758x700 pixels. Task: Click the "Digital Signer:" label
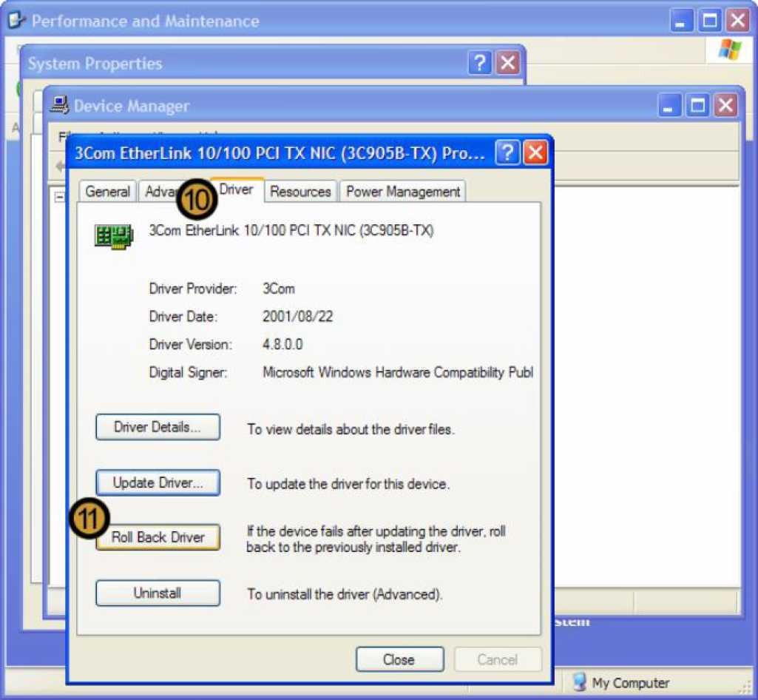click(x=188, y=372)
